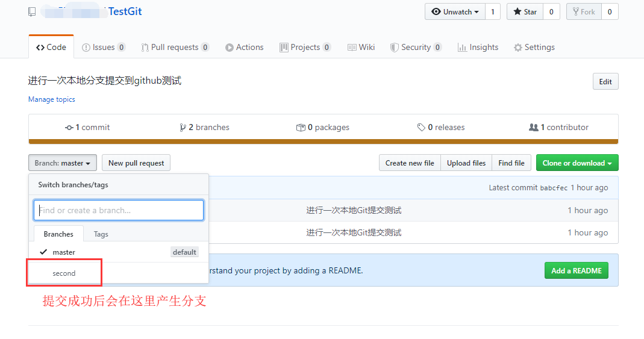This screenshot has height=339, width=644.
Task: Open the Unwatch dropdown button
Action: coord(455,12)
